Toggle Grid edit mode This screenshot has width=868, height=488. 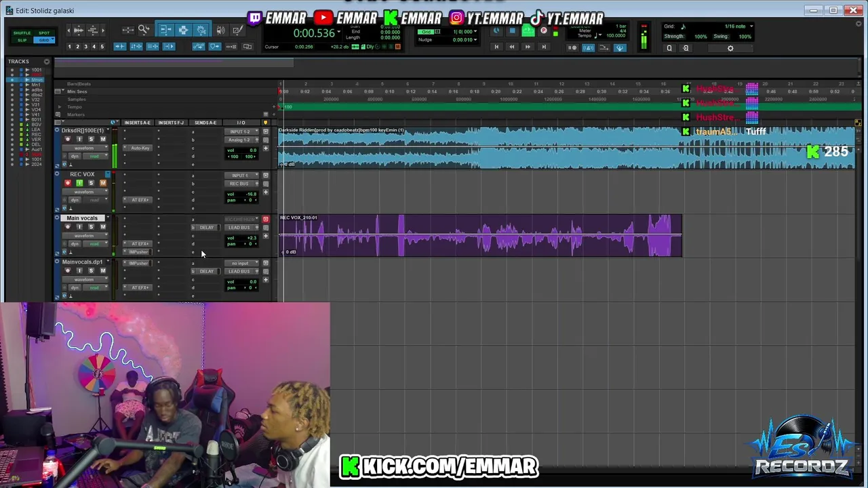pyautogui.click(x=44, y=40)
